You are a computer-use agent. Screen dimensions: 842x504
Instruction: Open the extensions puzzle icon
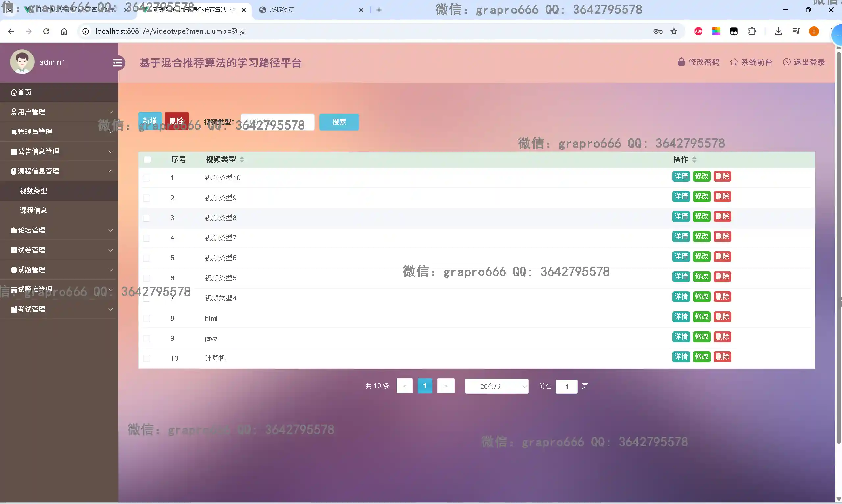[752, 31]
